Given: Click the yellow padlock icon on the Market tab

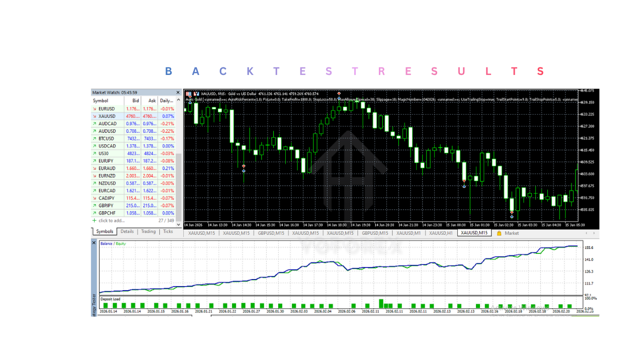Looking at the screenshot, I should [x=499, y=233].
